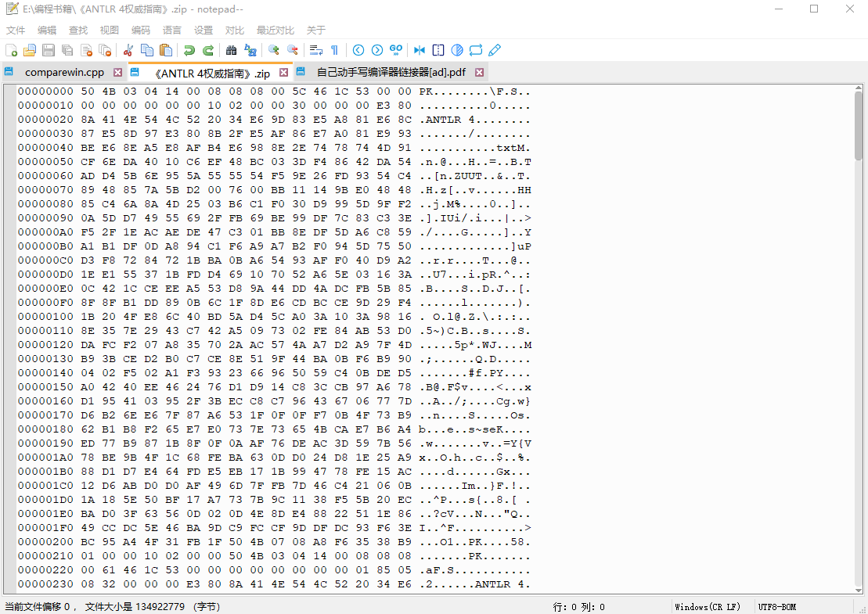
Task: Click the Find binoculars icon
Action: click(231, 50)
